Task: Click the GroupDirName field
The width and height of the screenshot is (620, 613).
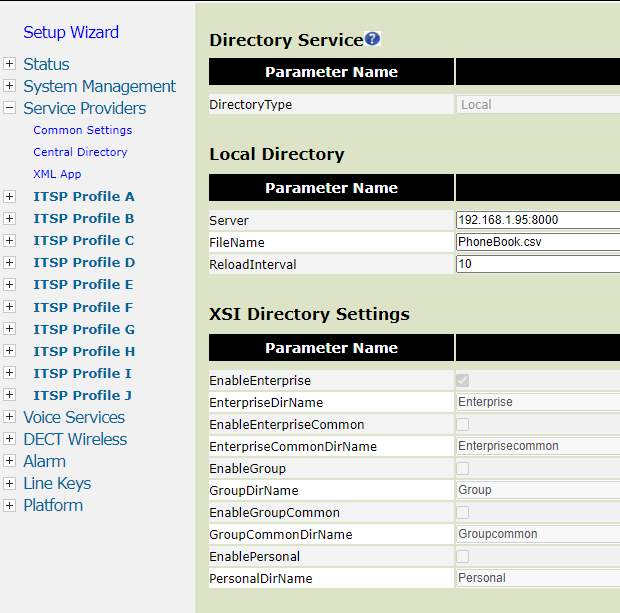Action: coord(538,490)
